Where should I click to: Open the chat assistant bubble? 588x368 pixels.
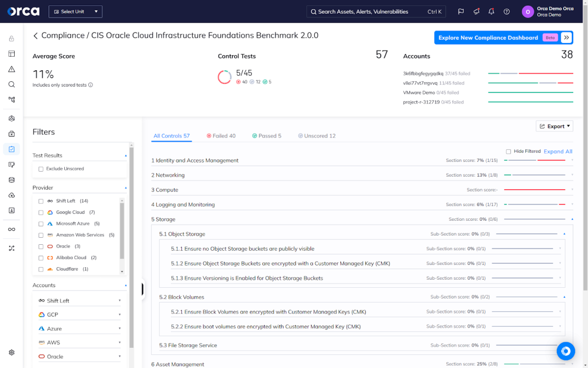click(x=566, y=351)
